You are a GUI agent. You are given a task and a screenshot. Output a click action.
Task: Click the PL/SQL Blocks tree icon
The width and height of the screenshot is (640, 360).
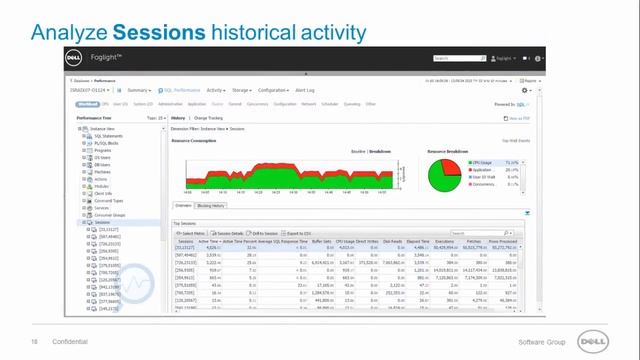click(x=89, y=143)
